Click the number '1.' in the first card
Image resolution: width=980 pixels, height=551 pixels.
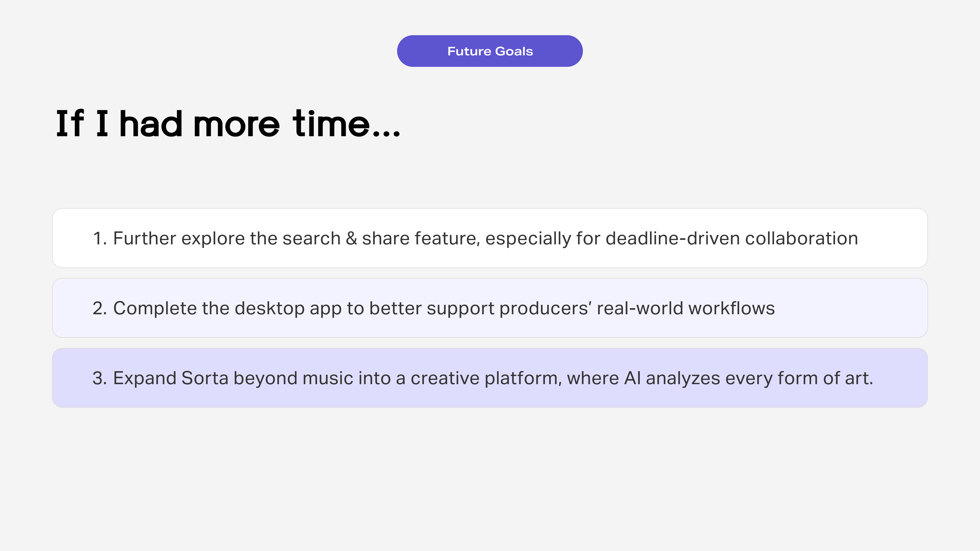point(100,239)
